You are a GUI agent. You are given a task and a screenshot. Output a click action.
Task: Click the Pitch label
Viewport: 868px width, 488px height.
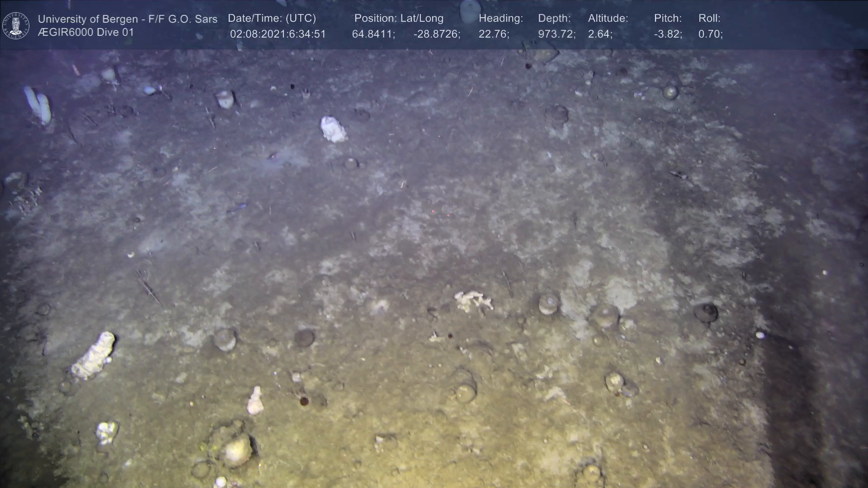(x=667, y=19)
